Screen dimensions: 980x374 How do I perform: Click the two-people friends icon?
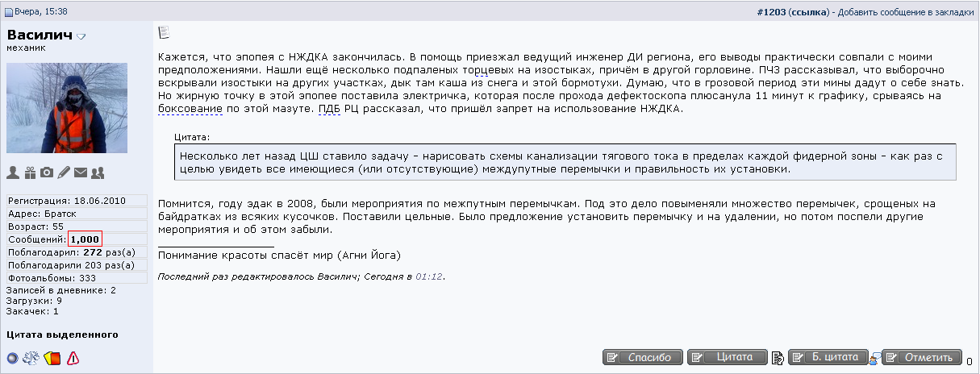[x=98, y=172]
